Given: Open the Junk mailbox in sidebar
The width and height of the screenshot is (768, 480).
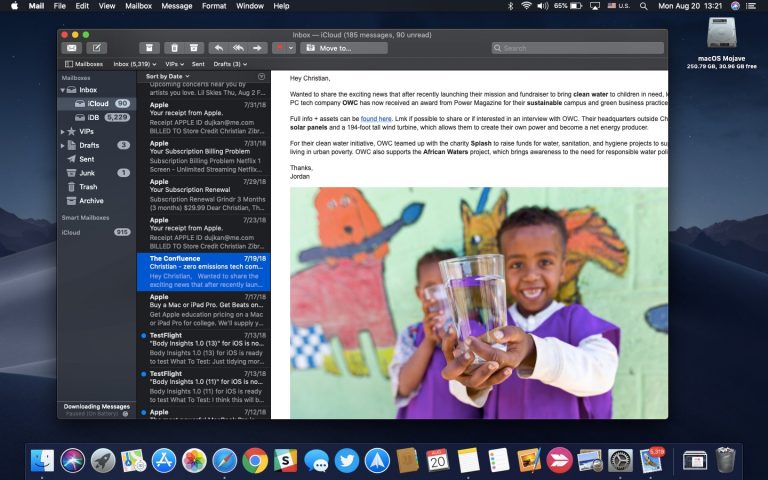Looking at the screenshot, I should click(97, 173).
